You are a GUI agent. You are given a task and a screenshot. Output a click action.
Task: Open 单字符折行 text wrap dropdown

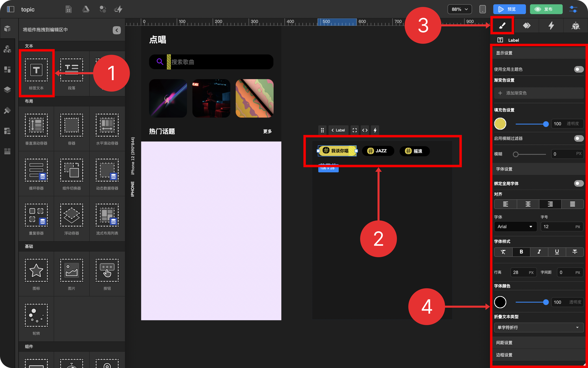tap(539, 327)
